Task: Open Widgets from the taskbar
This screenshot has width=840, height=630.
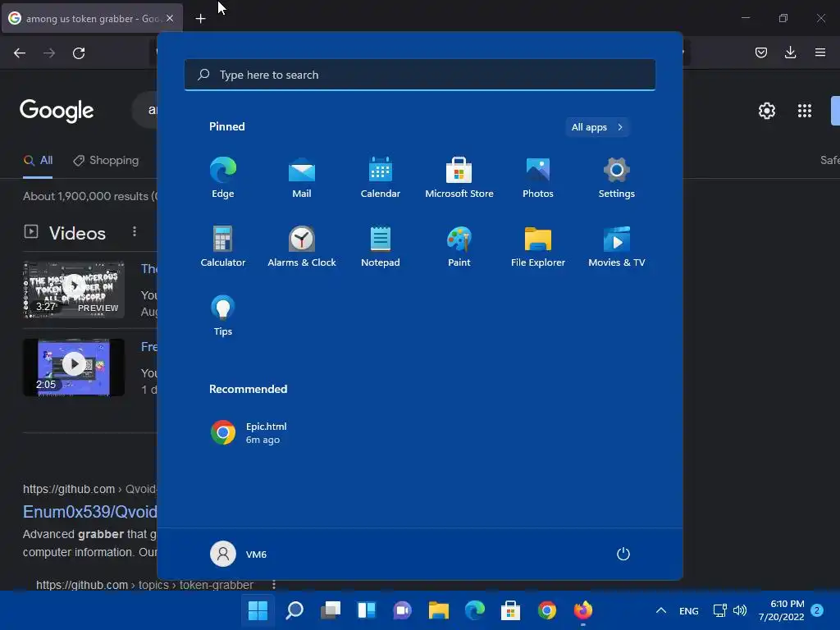Action: 367,610
